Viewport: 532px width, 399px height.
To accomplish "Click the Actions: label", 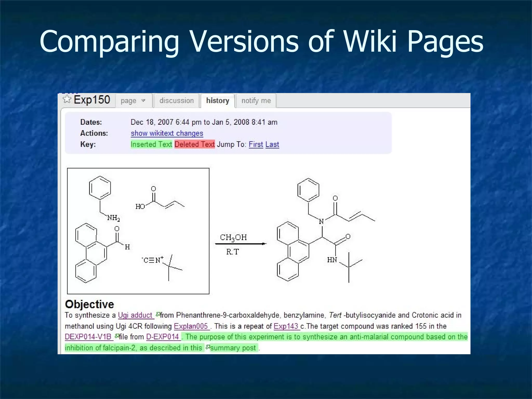I will [x=94, y=133].
